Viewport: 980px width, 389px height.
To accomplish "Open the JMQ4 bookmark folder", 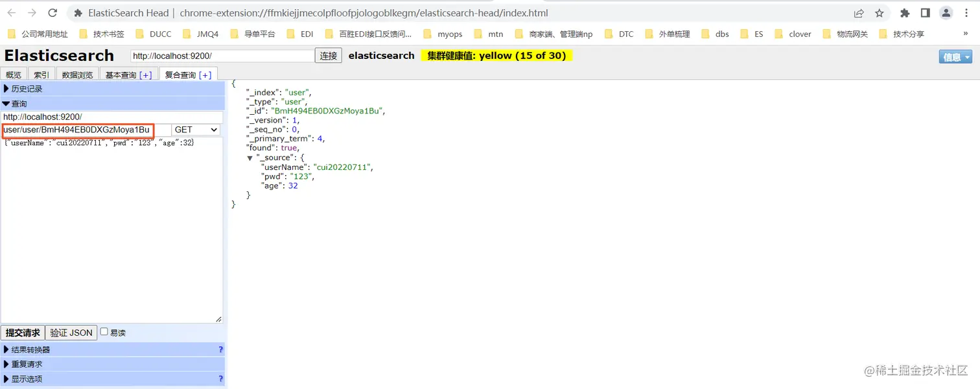I will [201, 34].
